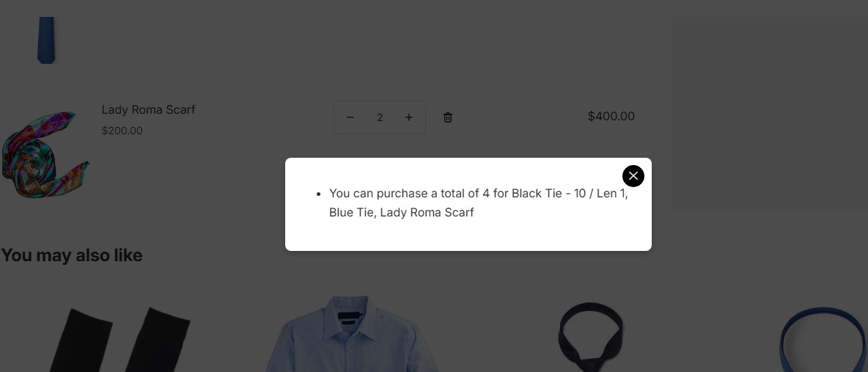Click the scarf quantity input field

[x=380, y=117]
